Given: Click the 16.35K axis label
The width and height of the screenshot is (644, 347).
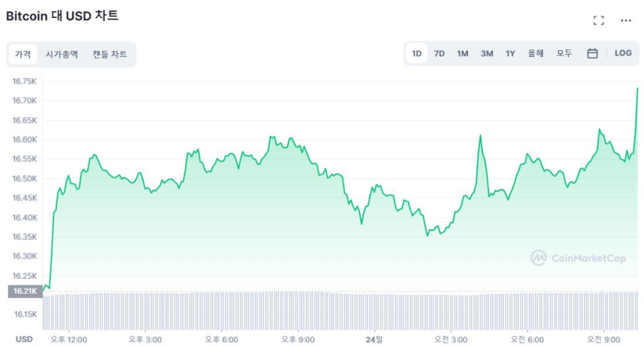Looking at the screenshot, I should click(24, 237).
